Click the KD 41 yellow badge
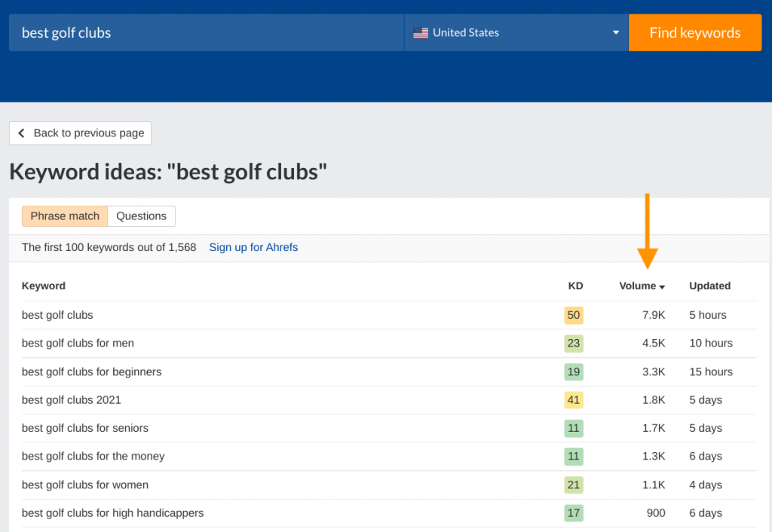This screenshot has width=772, height=532. tap(574, 399)
